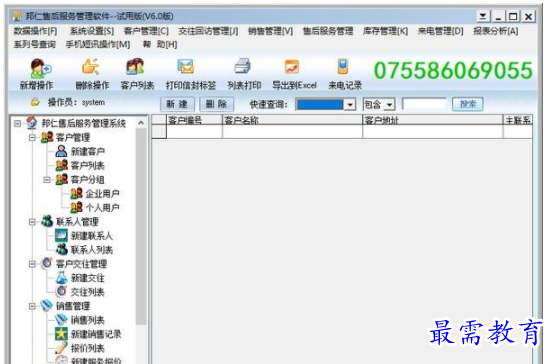Open the 交往回访管理[J] menu

pos(208,31)
